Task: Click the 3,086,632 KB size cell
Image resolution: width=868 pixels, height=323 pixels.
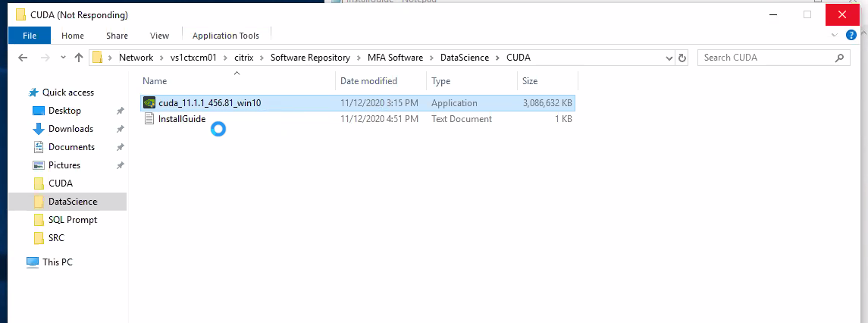Action: tap(547, 103)
